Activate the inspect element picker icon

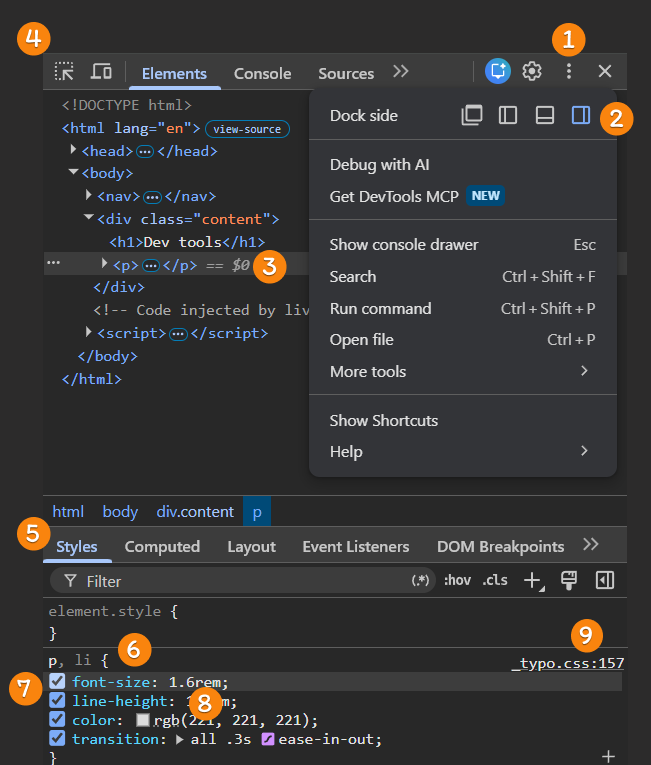(64, 71)
